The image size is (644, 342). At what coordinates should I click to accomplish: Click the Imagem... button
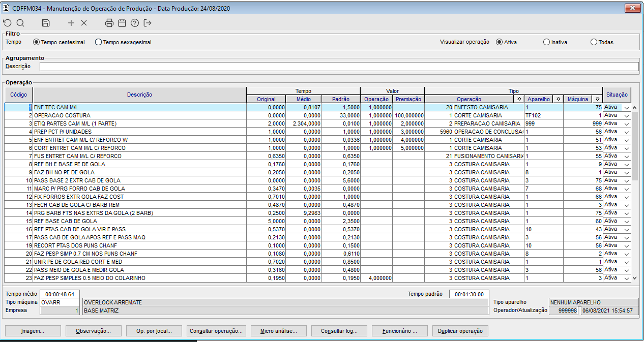(x=33, y=331)
